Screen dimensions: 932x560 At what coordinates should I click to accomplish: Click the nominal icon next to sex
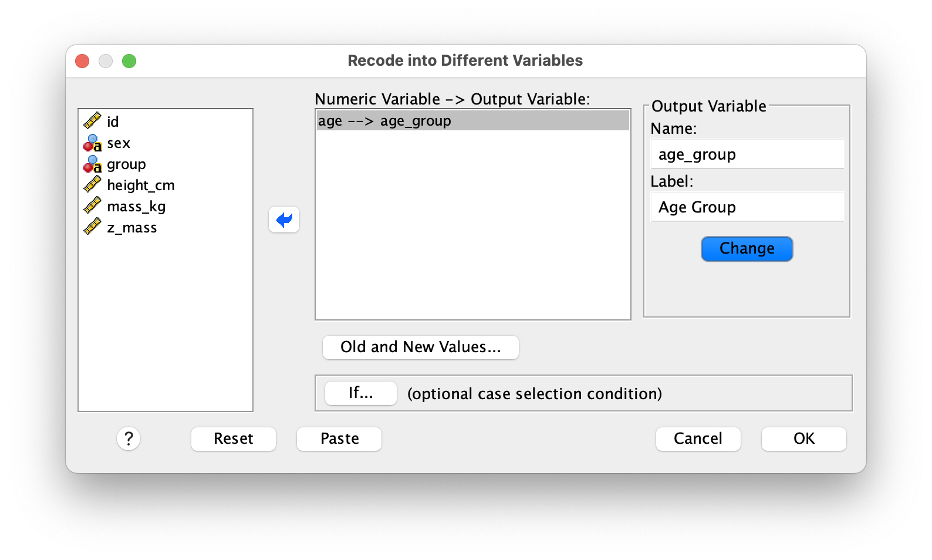click(92, 143)
